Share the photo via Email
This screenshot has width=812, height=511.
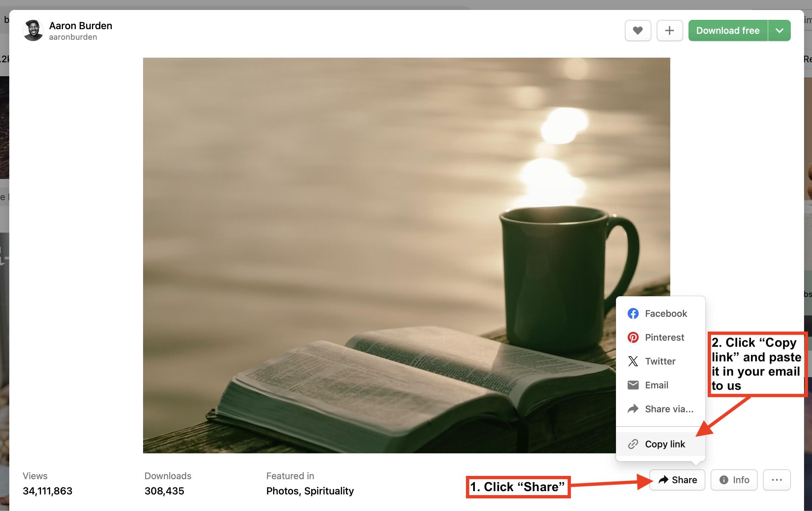click(x=656, y=385)
